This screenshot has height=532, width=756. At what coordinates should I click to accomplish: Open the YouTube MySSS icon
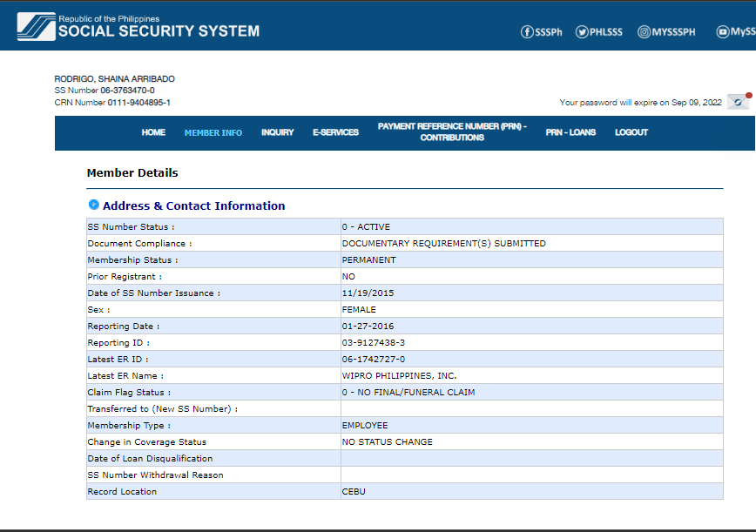click(723, 32)
